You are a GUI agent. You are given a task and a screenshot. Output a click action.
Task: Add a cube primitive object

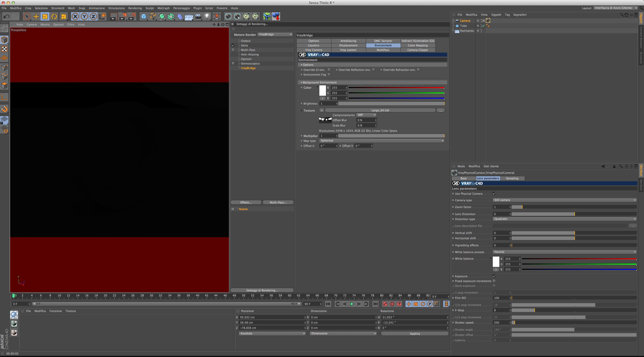point(143,17)
